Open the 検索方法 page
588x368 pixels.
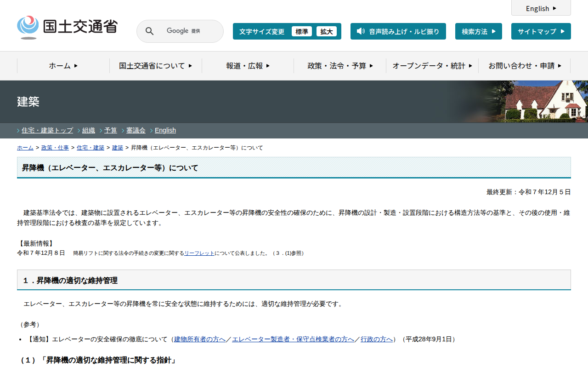pyautogui.click(x=478, y=31)
